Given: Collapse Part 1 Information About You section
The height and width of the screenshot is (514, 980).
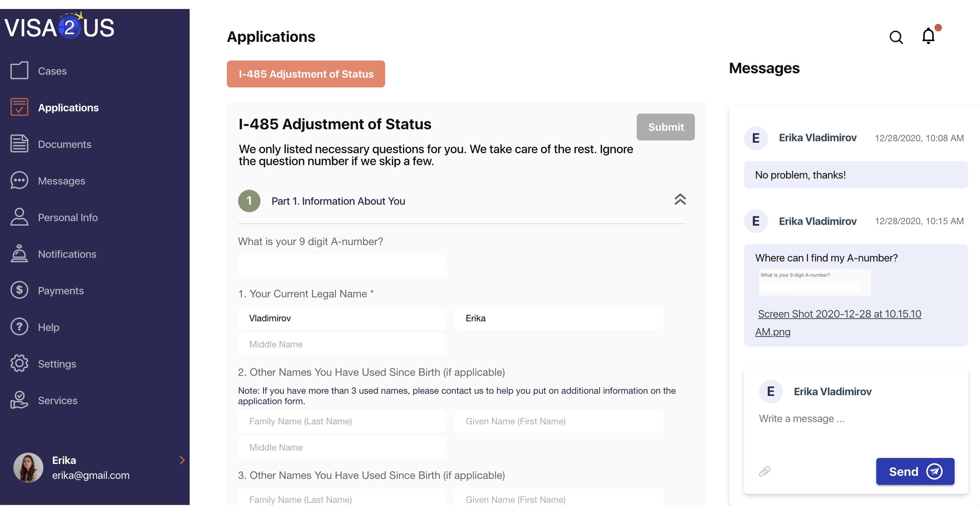Looking at the screenshot, I should tap(680, 200).
